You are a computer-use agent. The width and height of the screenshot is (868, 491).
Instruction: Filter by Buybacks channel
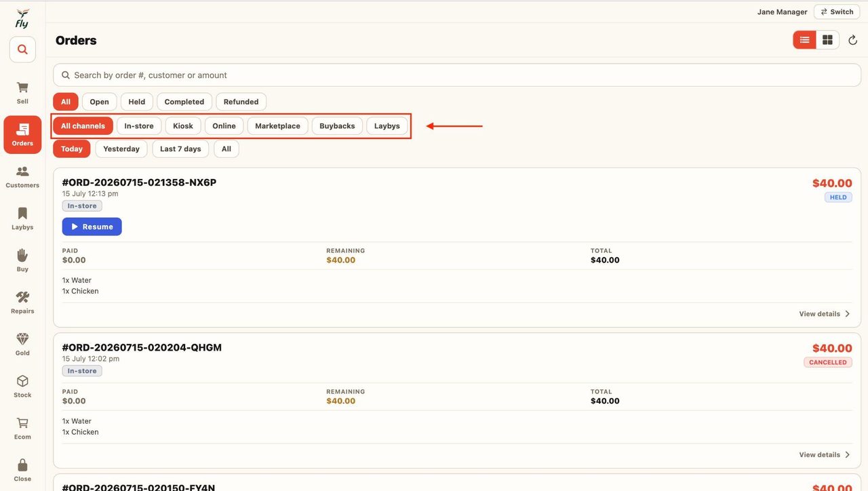(337, 126)
